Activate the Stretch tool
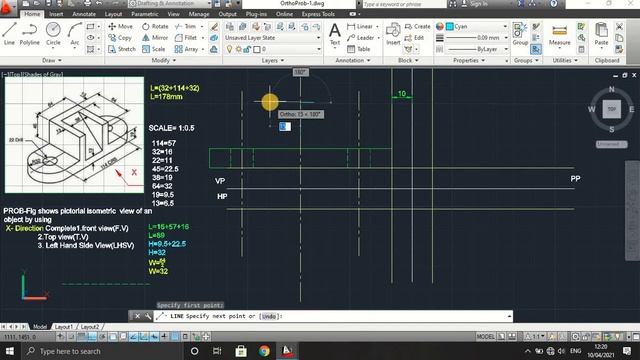The height and width of the screenshot is (360, 640). pyautogui.click(x=122, y=49)
